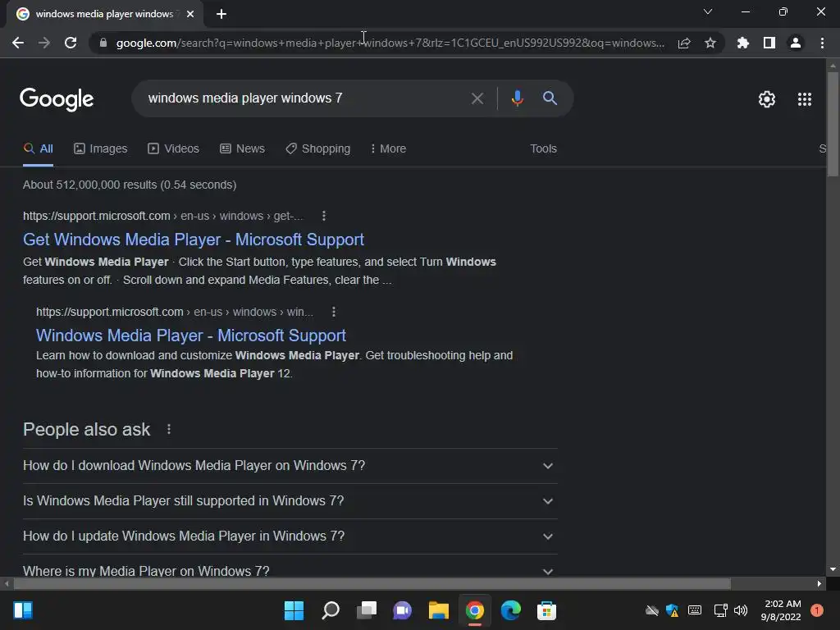Open the More search filters dropdown
This screenshot has width=840, height=630.
click(x=388, y=148)
